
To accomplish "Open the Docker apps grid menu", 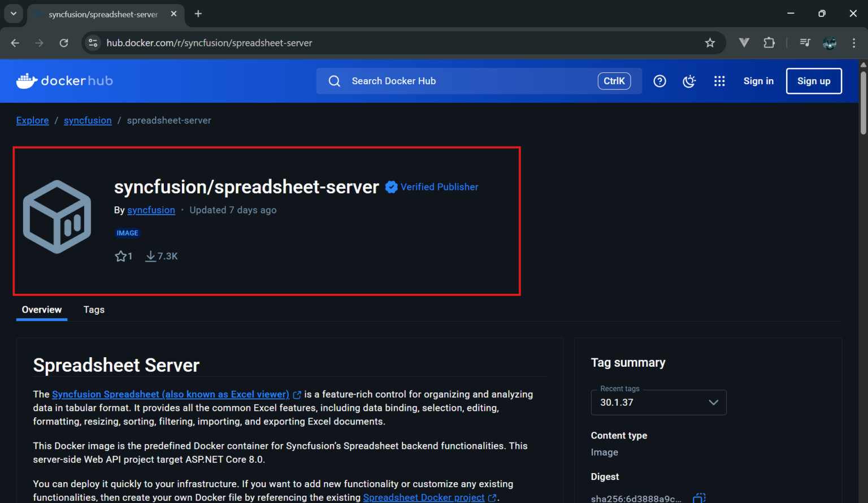I will [719, 81].
